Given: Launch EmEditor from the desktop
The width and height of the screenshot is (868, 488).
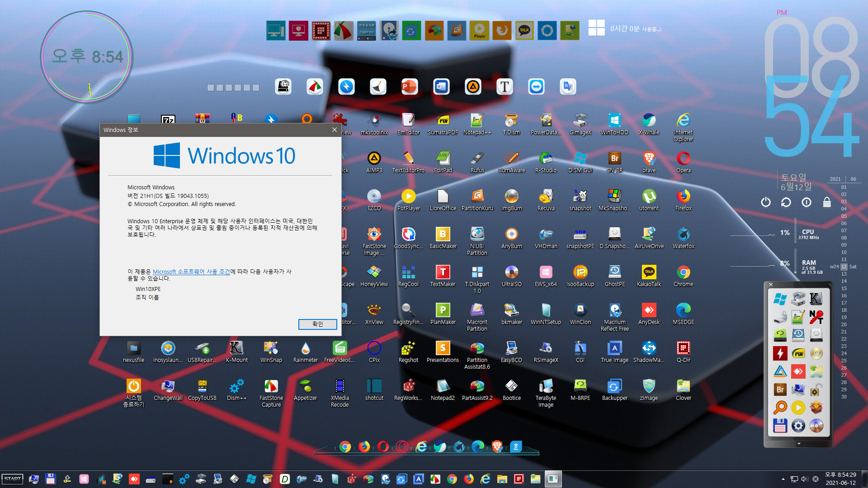Looking at the screenshot, I should pos(409,124).
